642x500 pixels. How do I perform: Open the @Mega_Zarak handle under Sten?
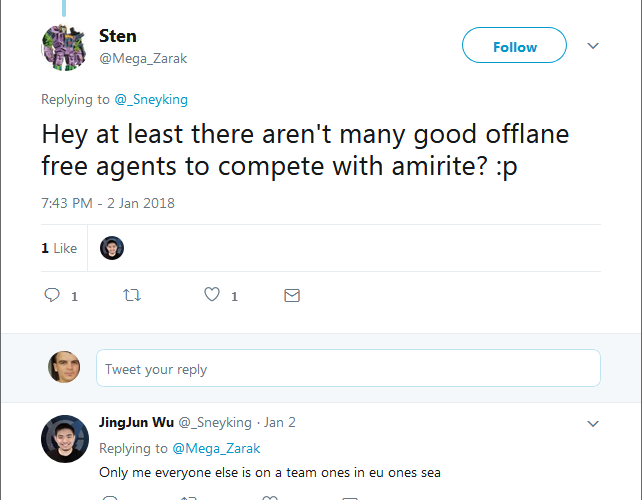[x=143, y=59]
